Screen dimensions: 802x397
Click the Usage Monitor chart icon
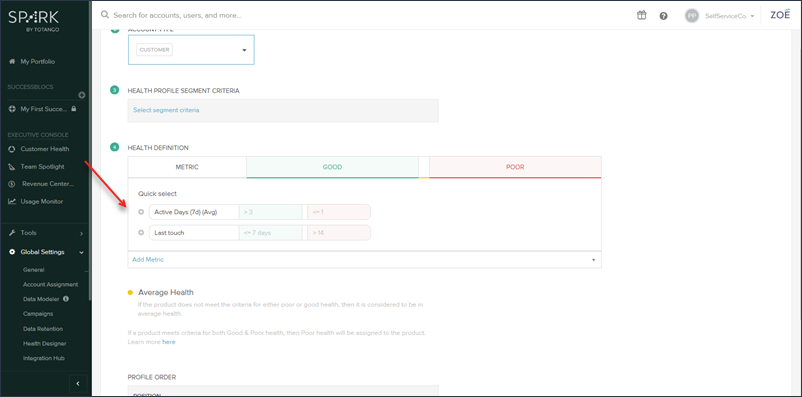point(12,202)
